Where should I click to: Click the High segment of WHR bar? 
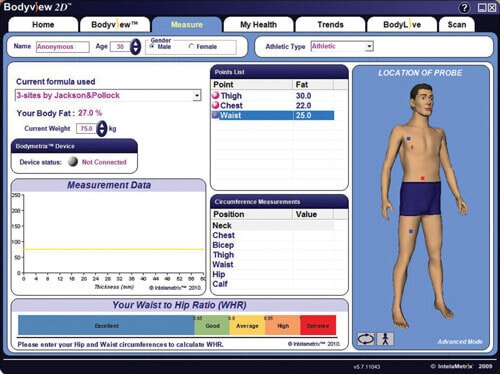283,325
